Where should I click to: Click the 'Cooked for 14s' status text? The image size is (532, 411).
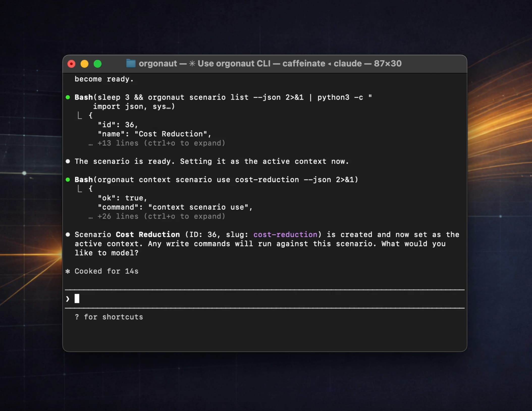[x=107, y=271]
